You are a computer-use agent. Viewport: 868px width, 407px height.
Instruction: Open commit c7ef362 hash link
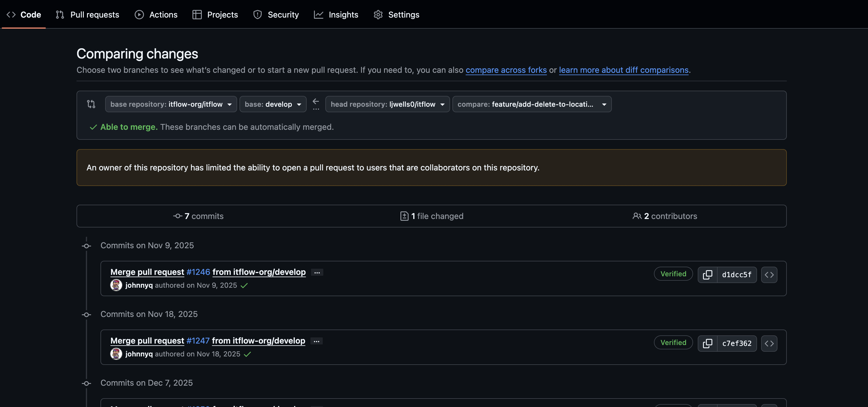737,344
